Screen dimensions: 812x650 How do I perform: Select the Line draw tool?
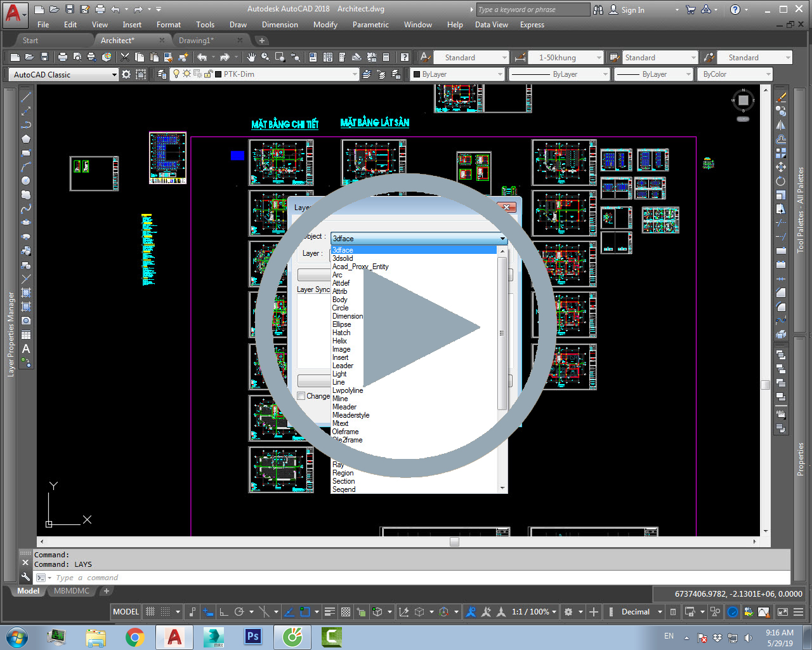(x=26, y=97)
